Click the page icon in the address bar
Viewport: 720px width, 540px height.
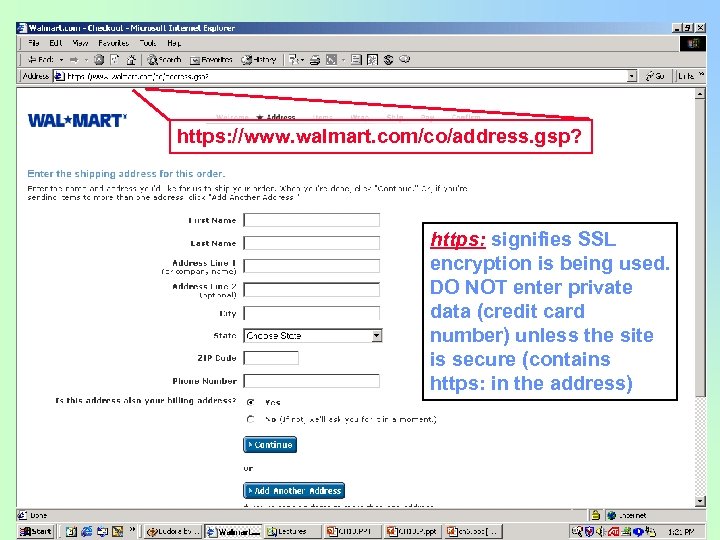pos(59,76)
